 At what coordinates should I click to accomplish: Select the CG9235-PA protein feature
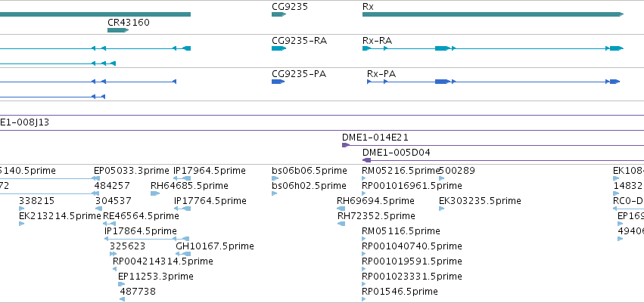pos(278,82)
